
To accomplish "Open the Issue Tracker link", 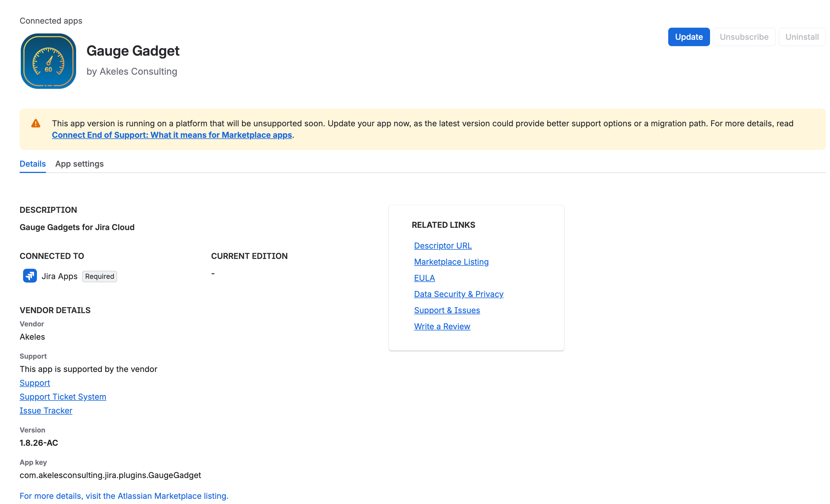I will click(46, 411).
